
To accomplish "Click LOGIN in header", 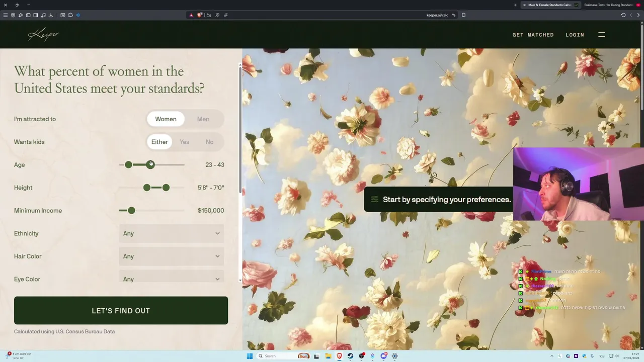I will click(x=575, y=35).
